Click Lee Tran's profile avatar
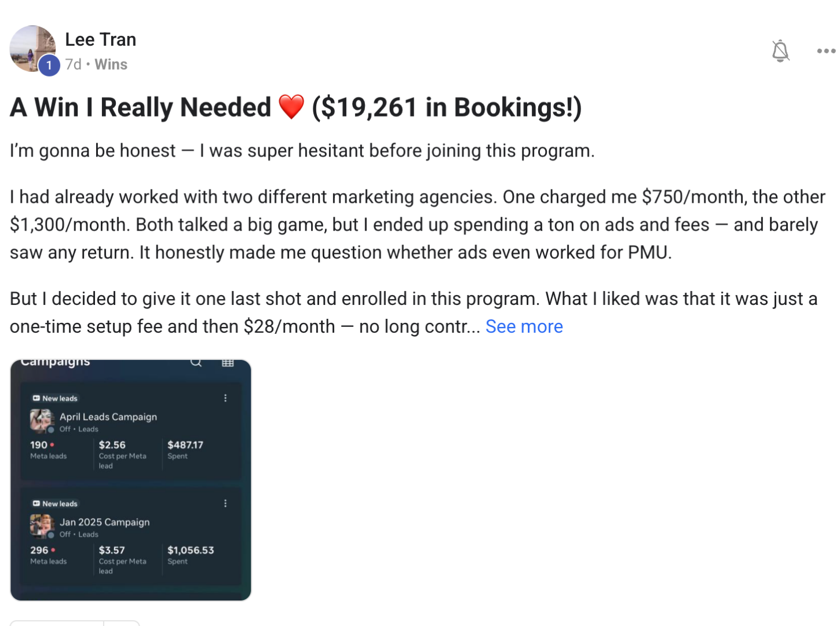Screen dimensions: 840x626 tap(33, 46)
